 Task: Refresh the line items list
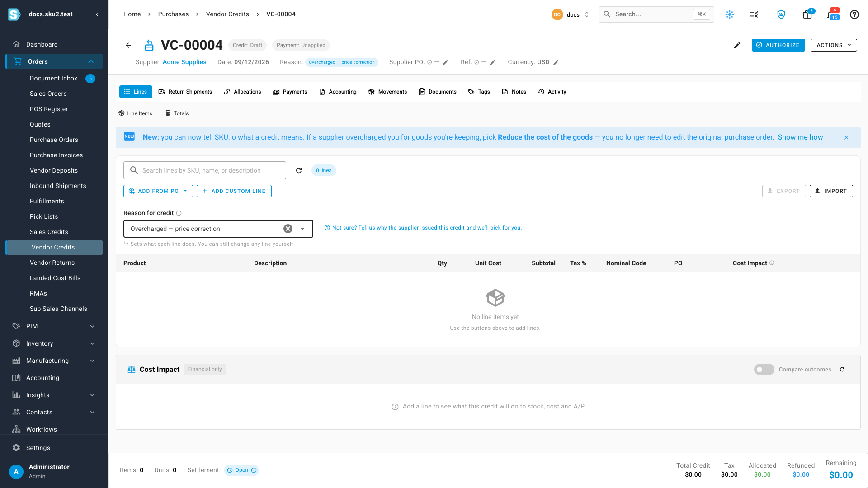[x=299, y=170]
